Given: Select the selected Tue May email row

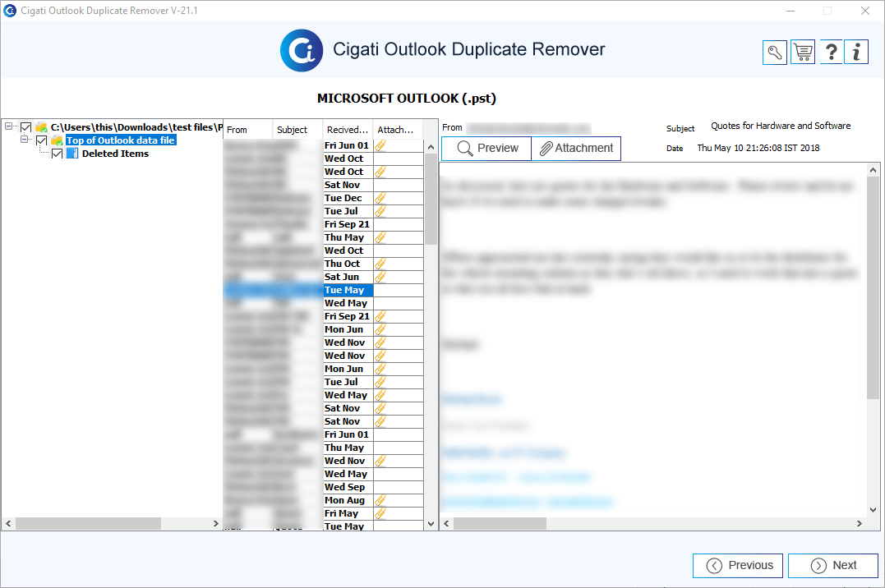Looking at the screenshot, I should pos(324,290).
